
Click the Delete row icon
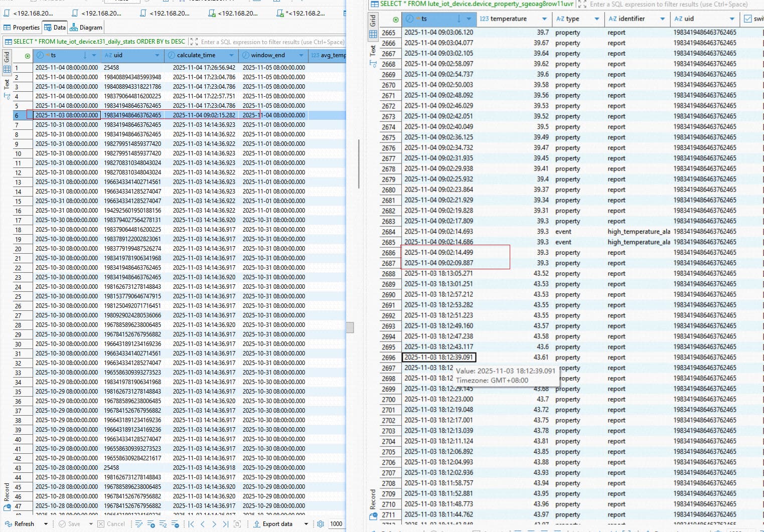point(175,524)
